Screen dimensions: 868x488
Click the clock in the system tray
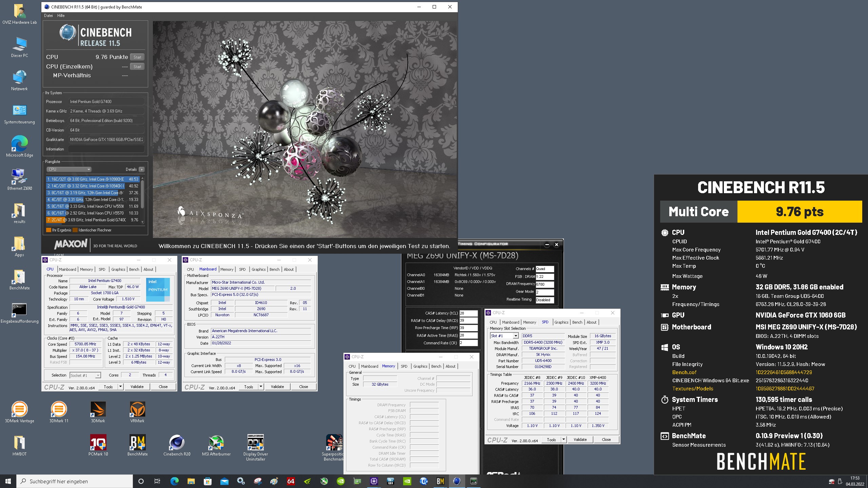click(855, 481)
